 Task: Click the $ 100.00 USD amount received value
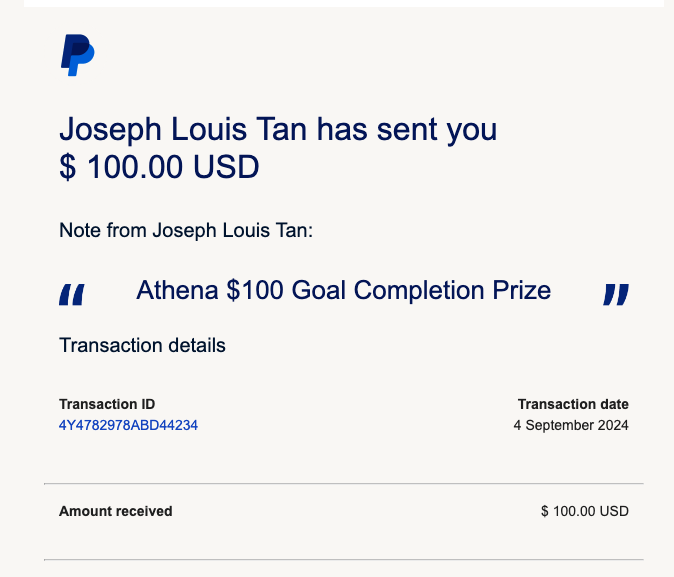585,511
